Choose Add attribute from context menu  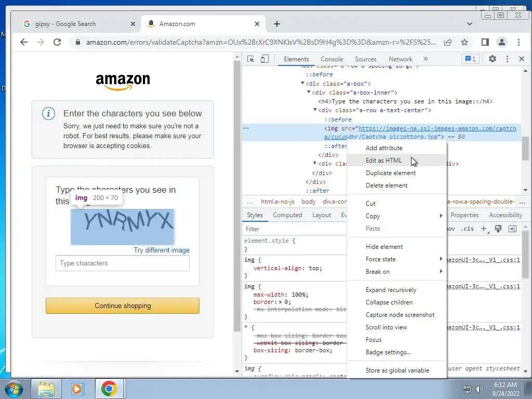397,148
